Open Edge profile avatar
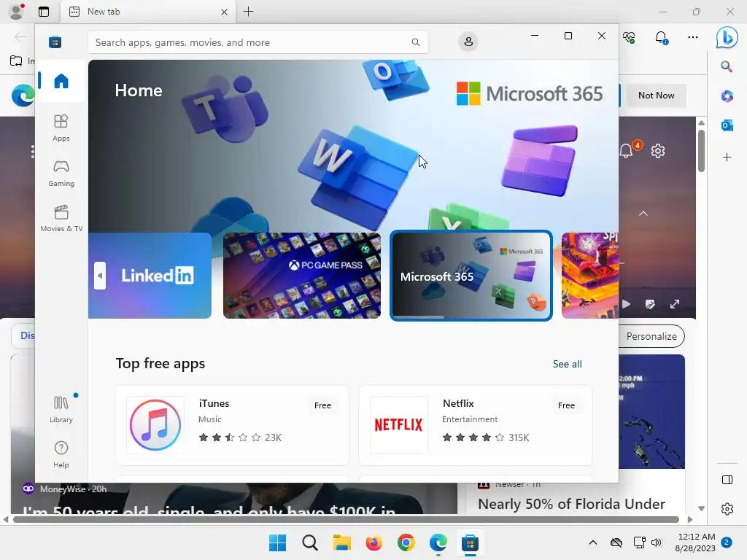Viewport: 747px width, 560px height. pos(17,12)
